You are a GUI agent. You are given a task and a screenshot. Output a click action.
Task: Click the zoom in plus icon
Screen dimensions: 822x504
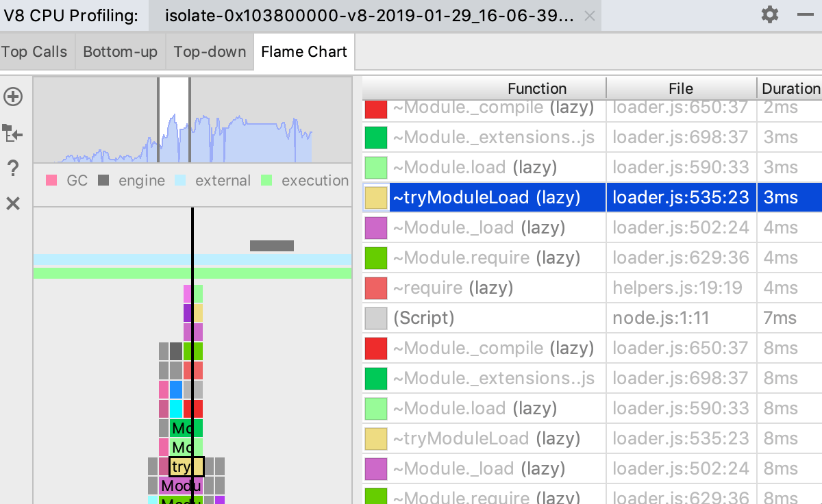pyautogui.click(x=13, y=97)
